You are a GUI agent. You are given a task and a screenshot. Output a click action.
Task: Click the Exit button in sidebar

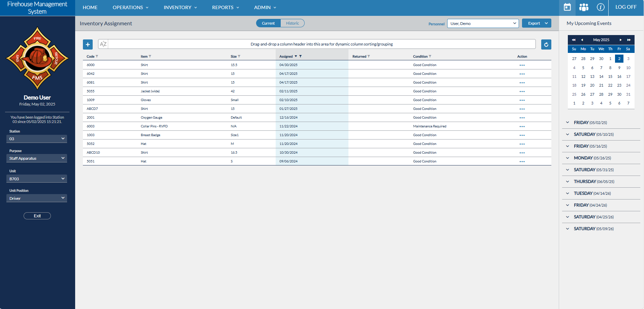pyautogui.click(x=37, y=216)
